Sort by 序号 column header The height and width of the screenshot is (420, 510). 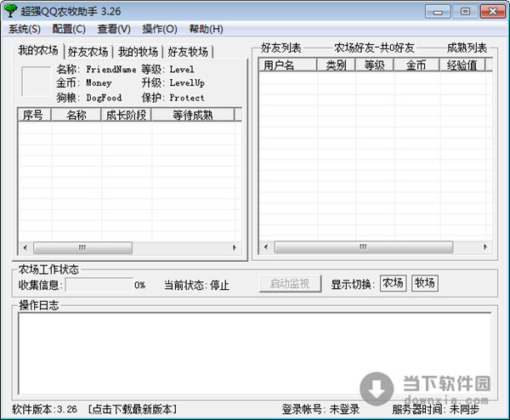coord(34,115)
